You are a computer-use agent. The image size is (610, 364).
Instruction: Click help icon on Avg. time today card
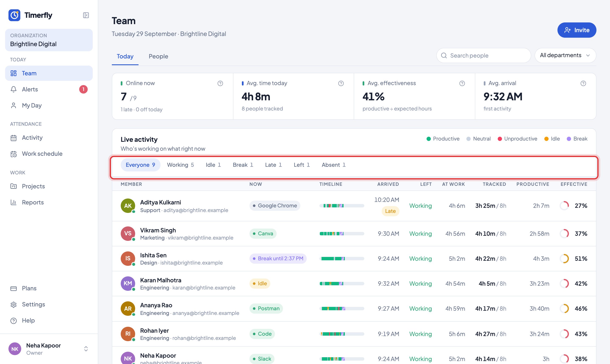[x=341, y=83]
